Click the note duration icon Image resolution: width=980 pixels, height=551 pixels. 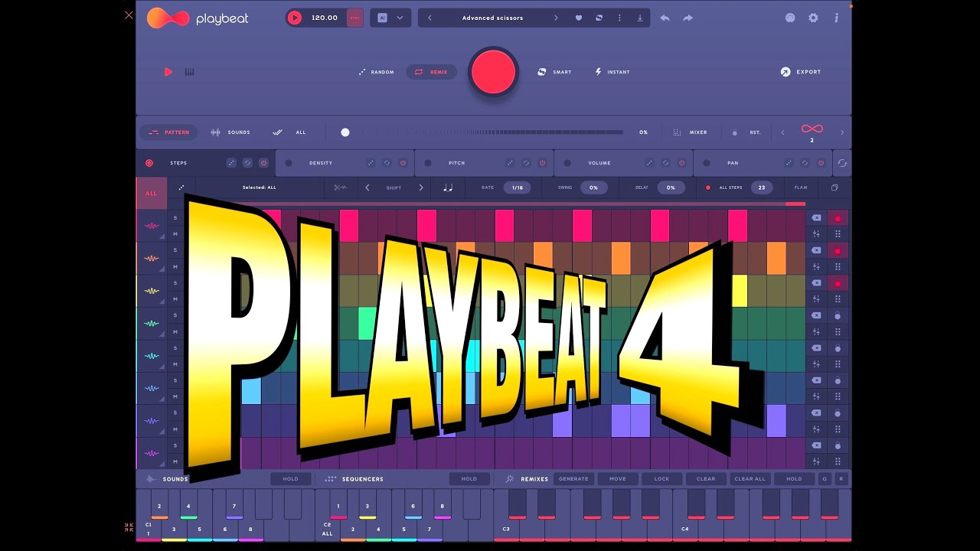click(448, 187)
